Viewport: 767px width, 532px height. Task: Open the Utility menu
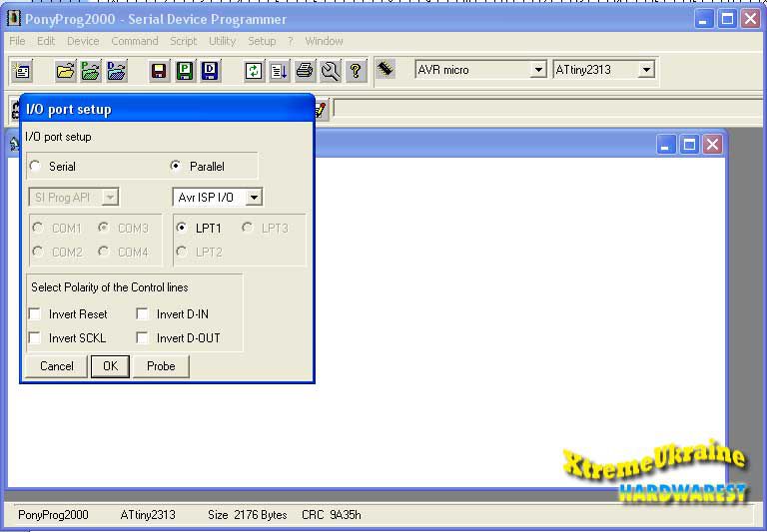pos(222,41)
